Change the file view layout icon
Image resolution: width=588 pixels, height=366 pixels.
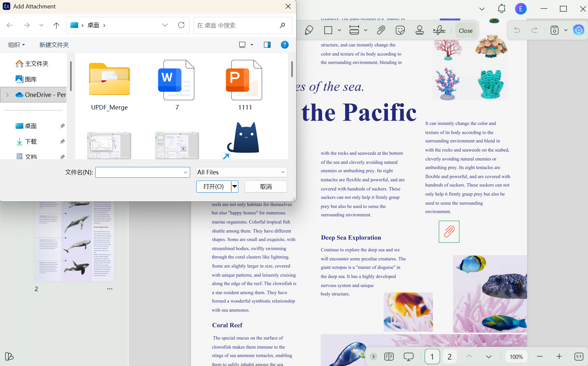[242, 45]
